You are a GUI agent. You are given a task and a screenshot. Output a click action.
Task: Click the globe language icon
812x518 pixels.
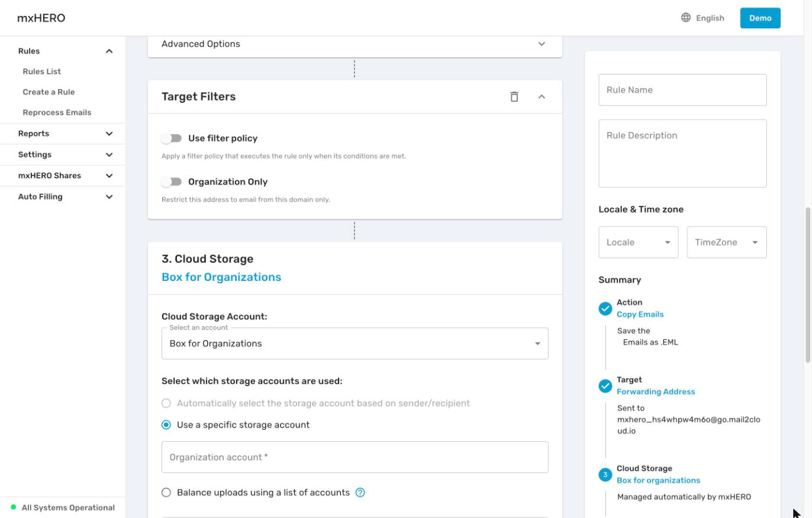pyautogui.click(x=686, y=18)
